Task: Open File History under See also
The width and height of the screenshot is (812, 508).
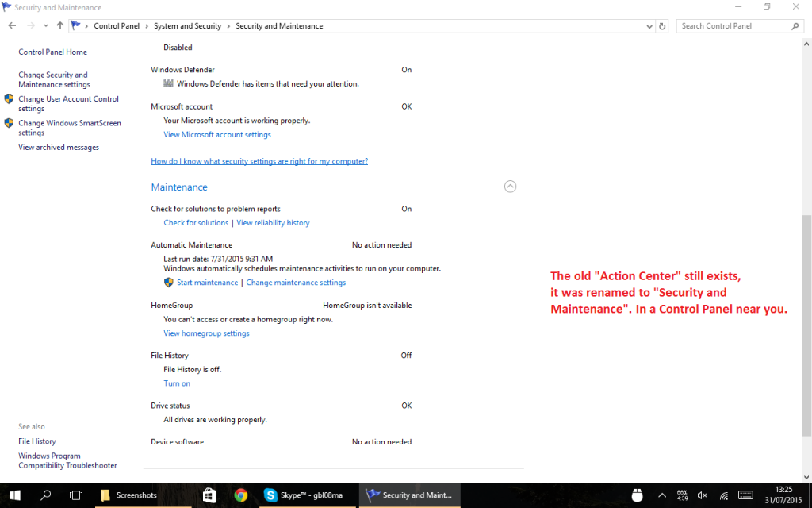Action: click(x=36, y=441)
